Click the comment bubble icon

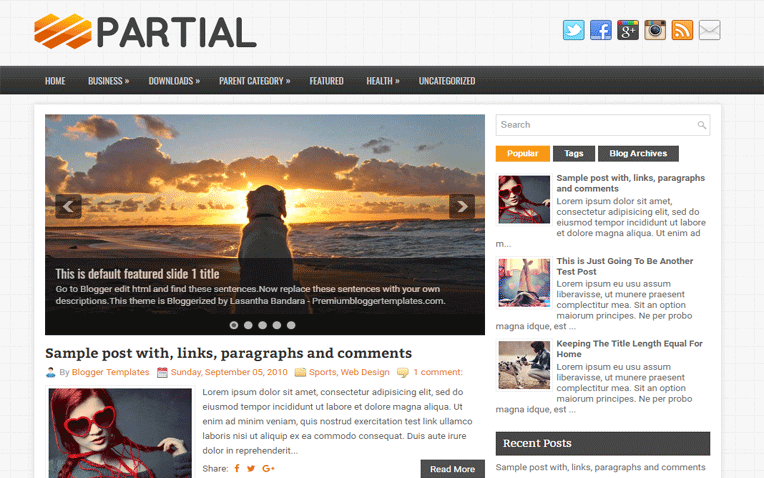click(x=403, y=372)
